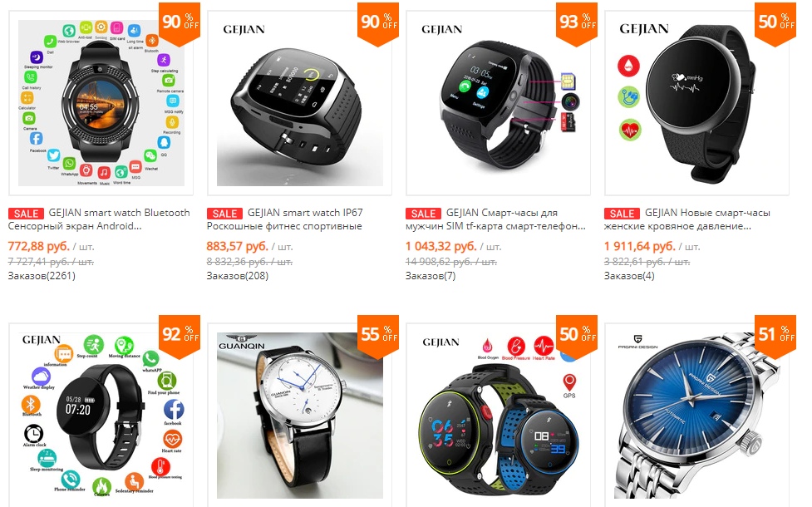Image resolution: width=812 pixels, height=507 pixels.
Task: Open GEJIAN Смарт-часы для мужчин SIM link
Action: pos(495,219)
